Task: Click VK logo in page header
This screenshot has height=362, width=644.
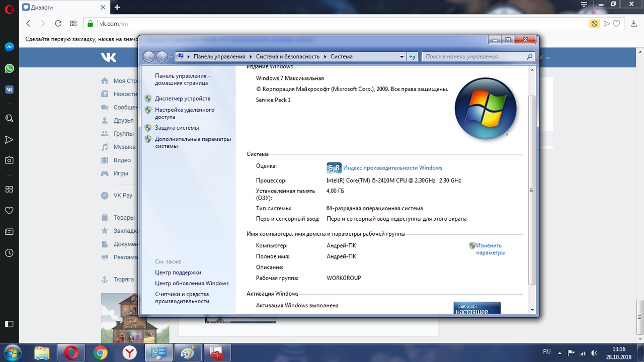Action: 108,57
